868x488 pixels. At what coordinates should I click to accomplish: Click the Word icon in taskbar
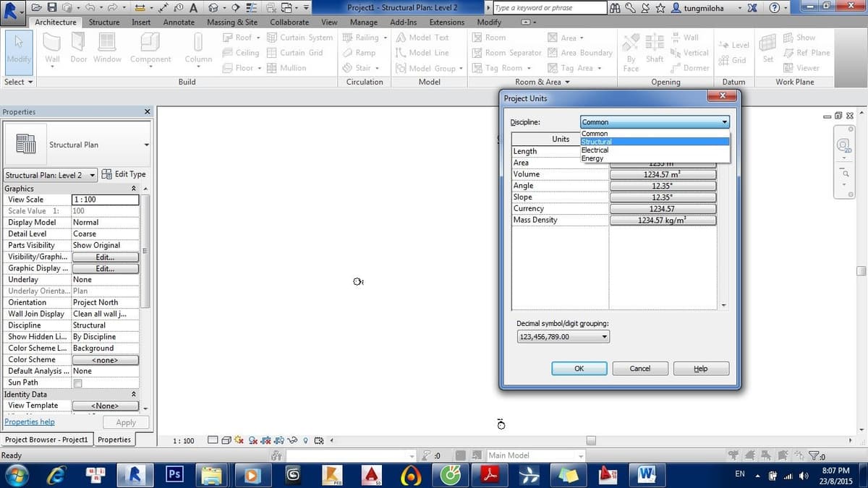(645, 474)
